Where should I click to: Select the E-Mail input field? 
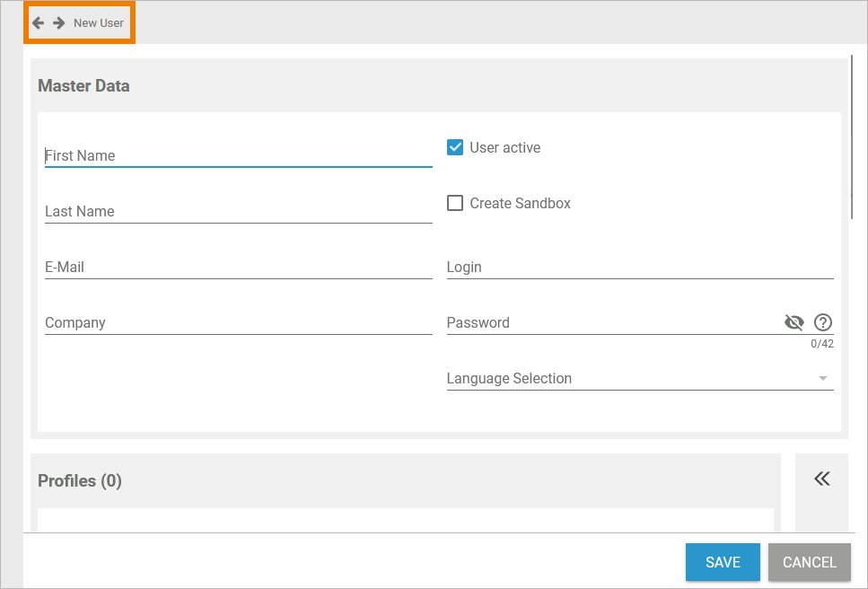coord(239,267)
